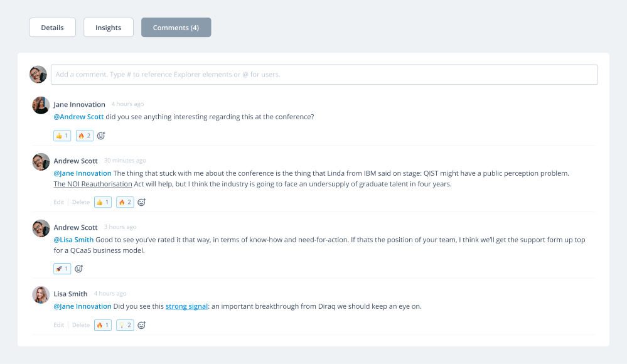Screen dimensions: 627x364
Task: Open the emoji picker under the QCaaS comment
Action: 78,269
